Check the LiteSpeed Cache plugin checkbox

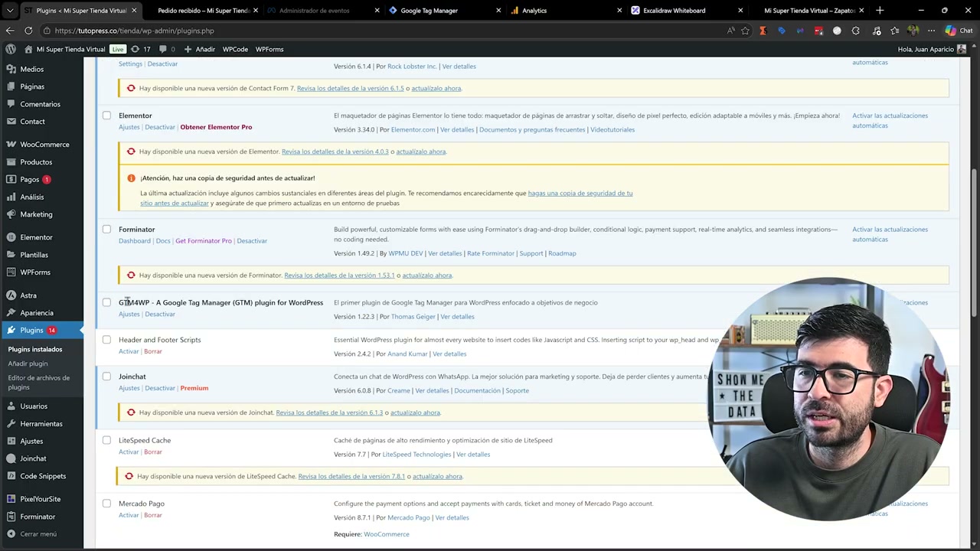(x=106, y=440)
